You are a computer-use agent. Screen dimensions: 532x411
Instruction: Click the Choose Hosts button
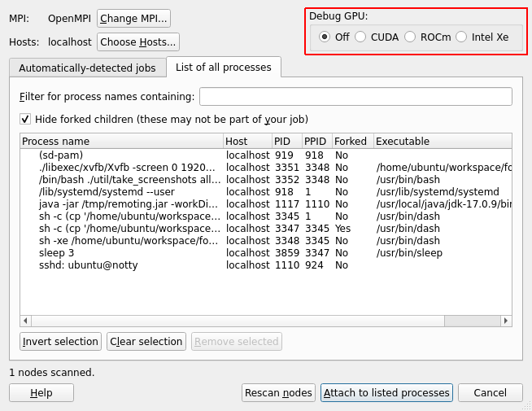(x=137, y=42)
